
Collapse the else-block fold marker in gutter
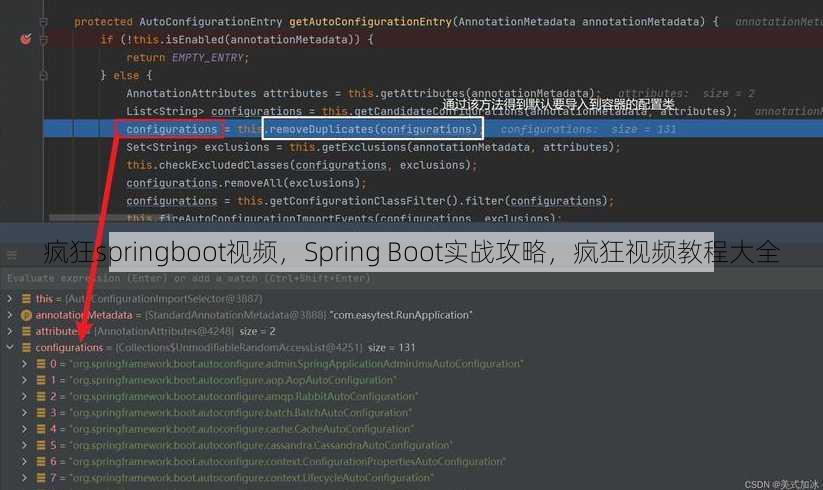click(44, 76)
